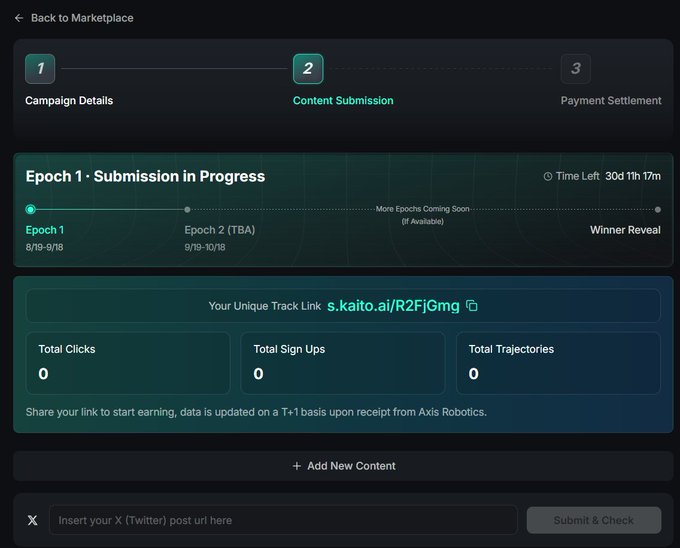This screenshot has width=680, height=548.
Task: Select step 3 number badge
Action: click(575, 68)
